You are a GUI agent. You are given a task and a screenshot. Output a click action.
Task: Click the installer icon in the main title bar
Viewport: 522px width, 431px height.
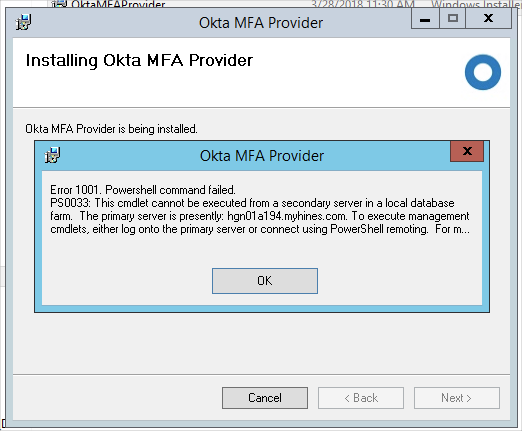23,22
